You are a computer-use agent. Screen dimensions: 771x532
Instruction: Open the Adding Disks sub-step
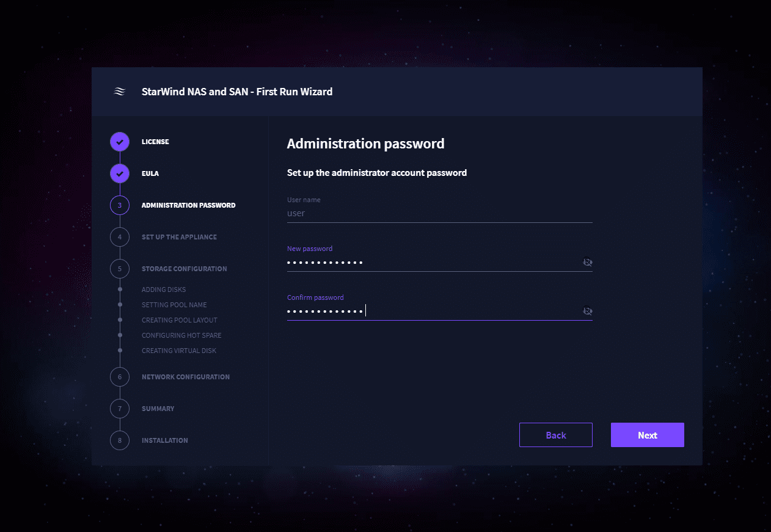(x=164, y=290)
